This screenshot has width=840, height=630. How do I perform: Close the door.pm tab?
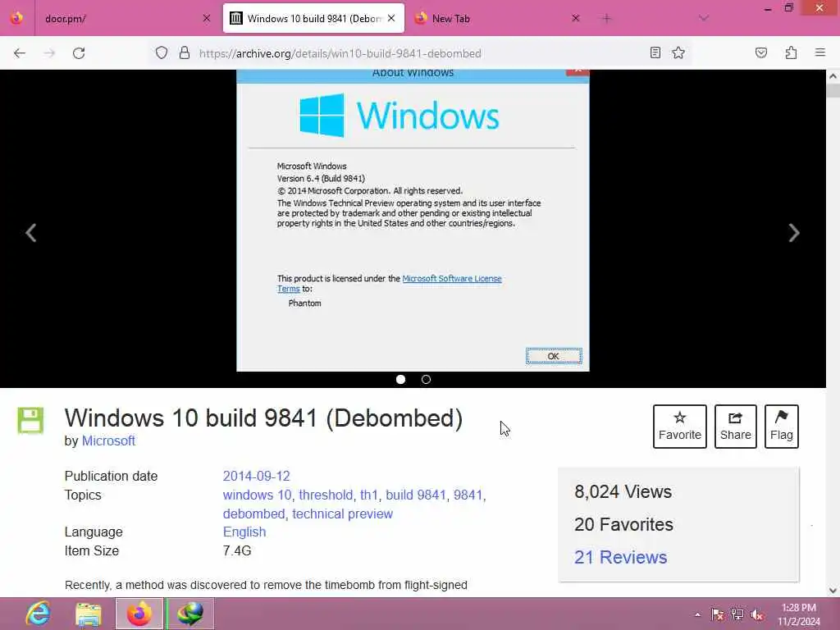[206, 18]
